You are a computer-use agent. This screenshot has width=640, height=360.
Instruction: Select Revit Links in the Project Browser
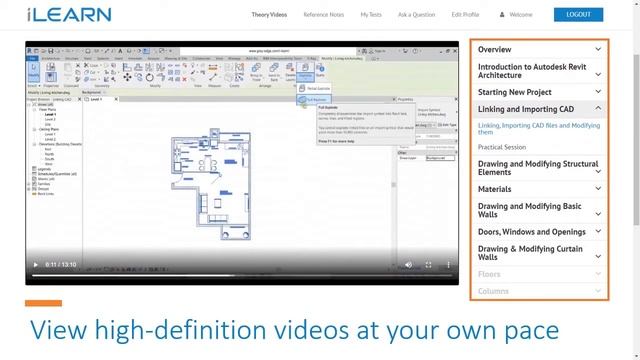[46, 194]
